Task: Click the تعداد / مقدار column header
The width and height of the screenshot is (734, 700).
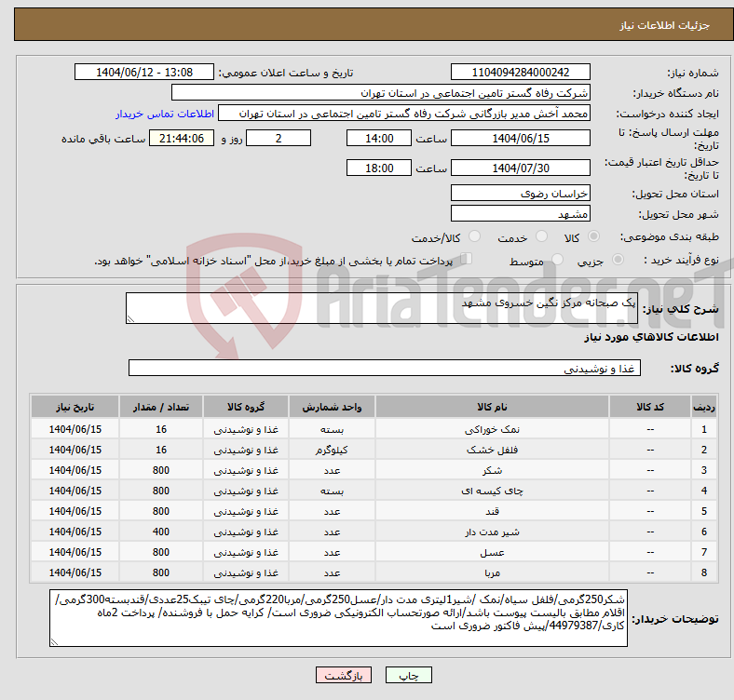Action: (161, 407)
